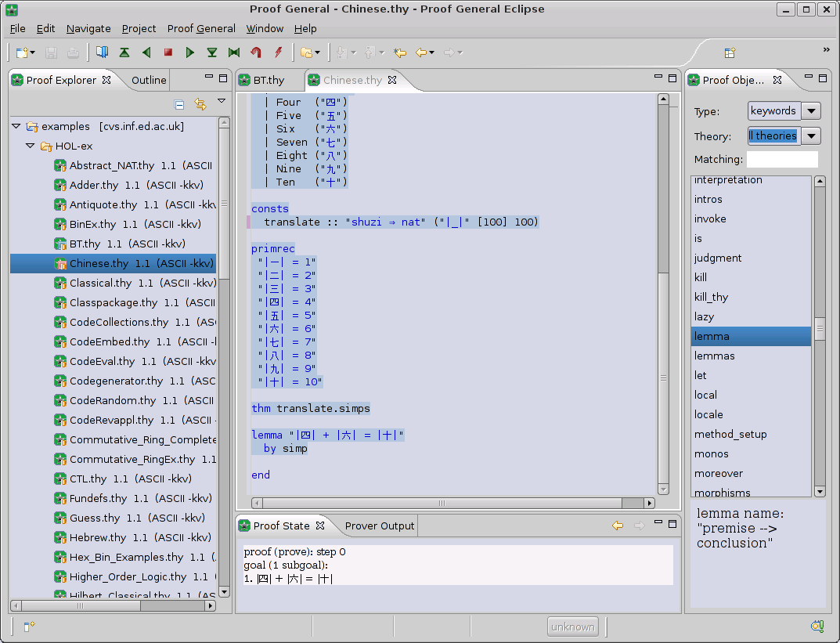
Task: Click the retract-all green up-triangle icon
Action: (x=124, y=52)
